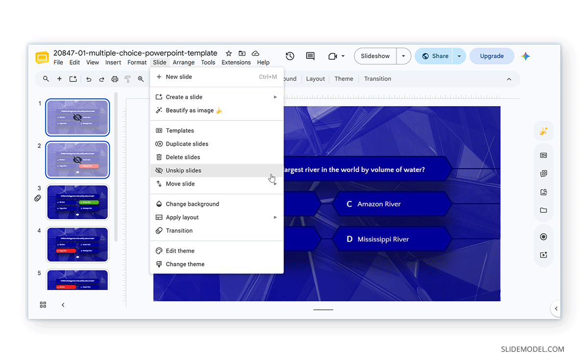Image resolution: width=588 pixels, height=364 pixels.
Task: Print the presentation
Action: 115,79
